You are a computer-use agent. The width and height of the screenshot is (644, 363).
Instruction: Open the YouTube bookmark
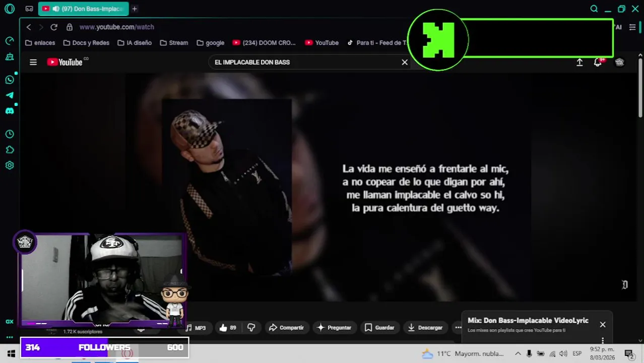click(321, 43)
